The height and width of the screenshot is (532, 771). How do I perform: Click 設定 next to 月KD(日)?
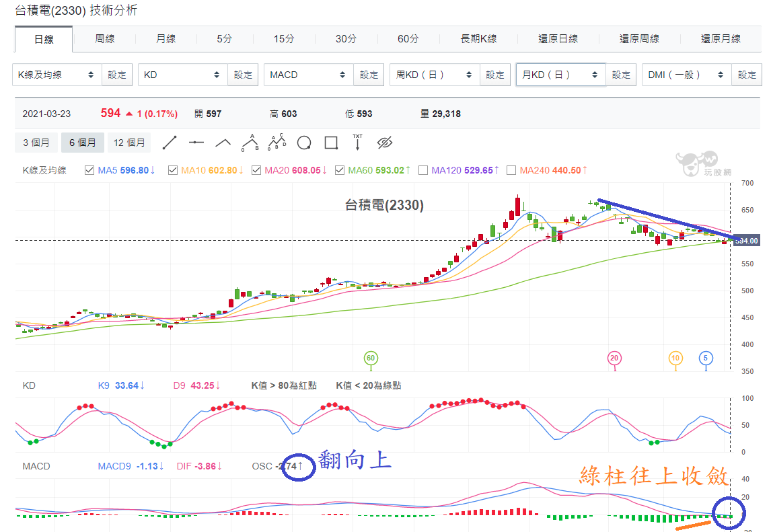[x=621, y=75]
